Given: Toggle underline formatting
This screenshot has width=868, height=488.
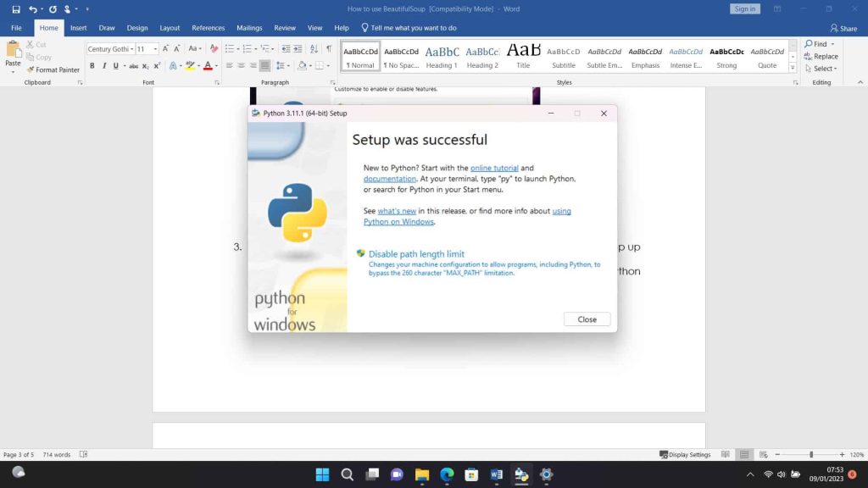Looking at the screenshot, I should [x=114, y=65].
